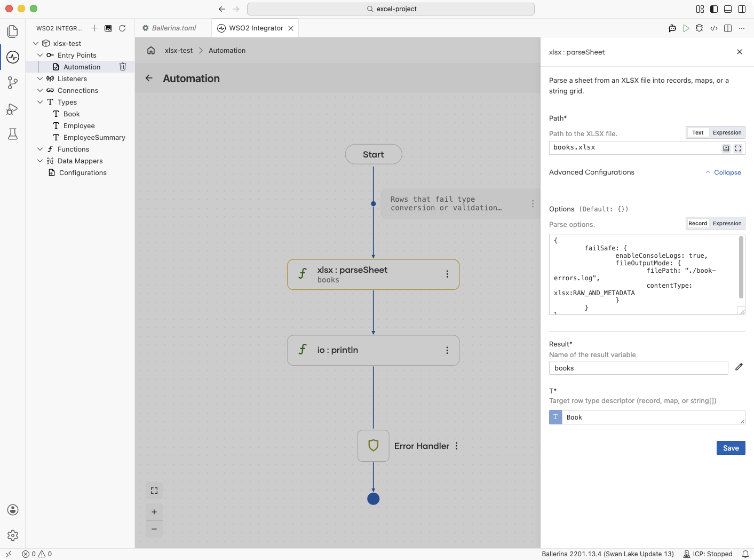The image size is (754, 560).
Task: Select the WSO2 Integrator editor tab
Action: point(255,28)
